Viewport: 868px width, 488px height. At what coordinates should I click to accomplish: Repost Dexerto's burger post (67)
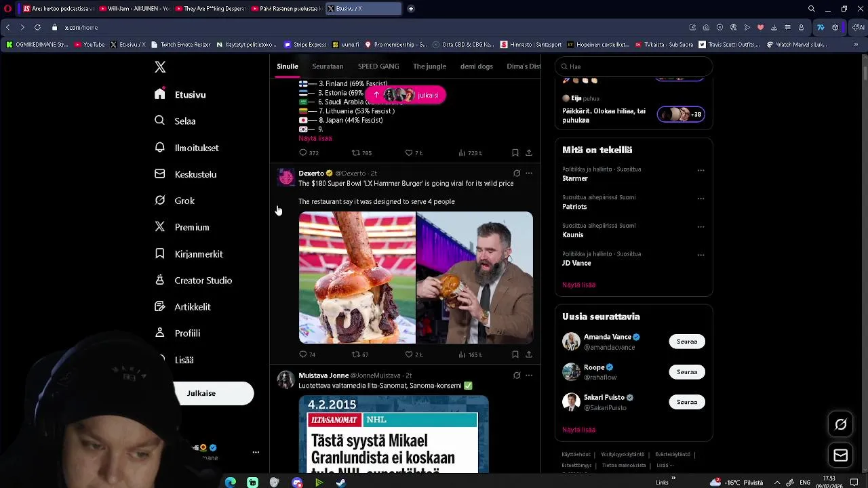pyautogui.click(x=360, y=354)
